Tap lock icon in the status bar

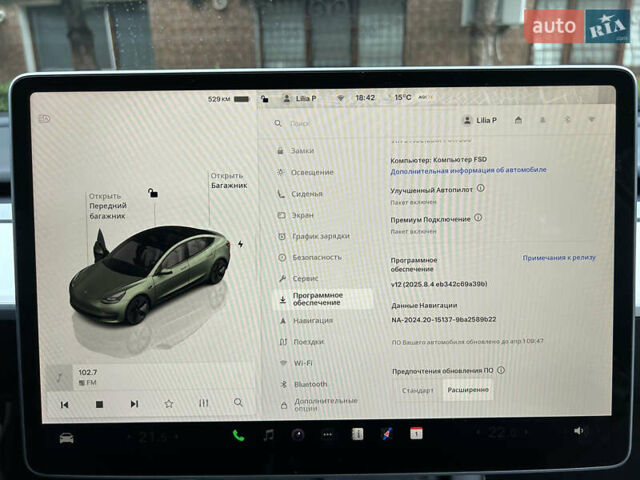265,99
